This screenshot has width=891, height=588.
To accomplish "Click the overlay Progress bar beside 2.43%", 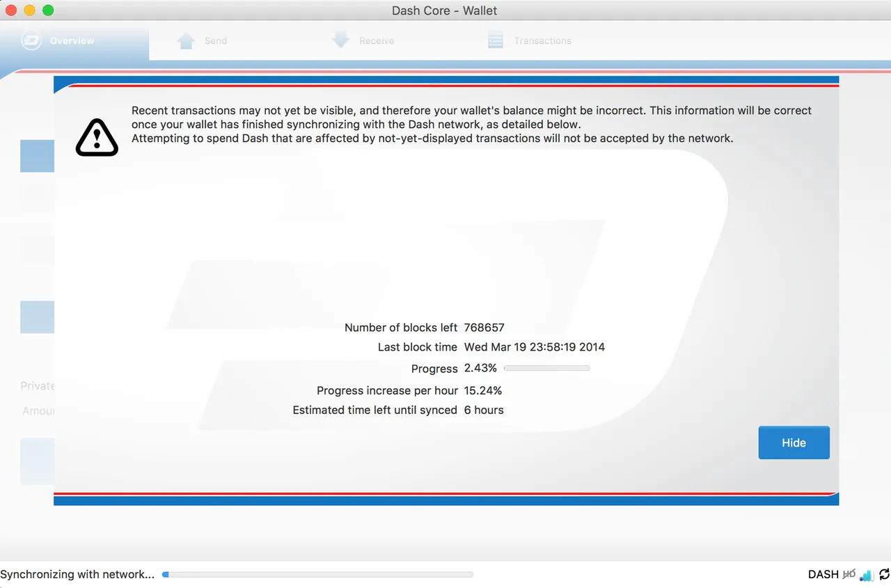I will click(x=546, y=368).
